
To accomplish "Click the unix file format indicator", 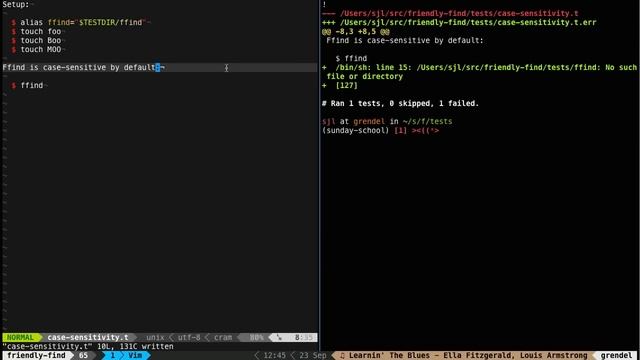I will 155,338.
